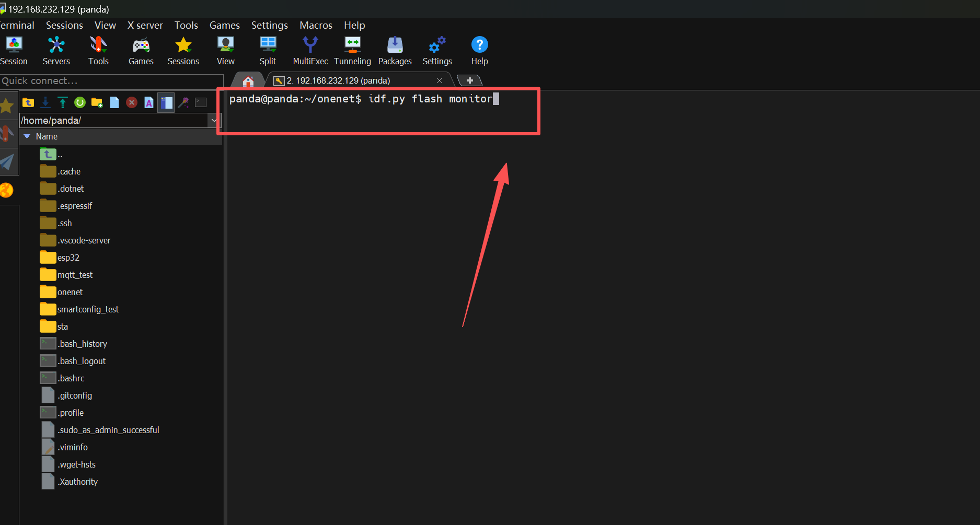Click the magic wand icon in SFTP toolbar
The height and width of the screenshot is (525, 980).
pyautogui.click(x=183, y=102)
